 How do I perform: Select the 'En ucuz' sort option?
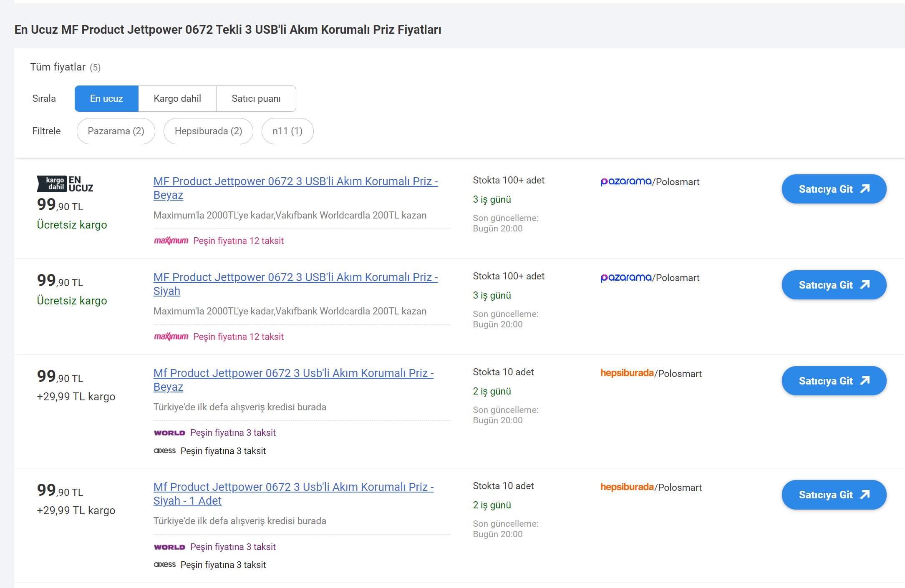point(106,98)
